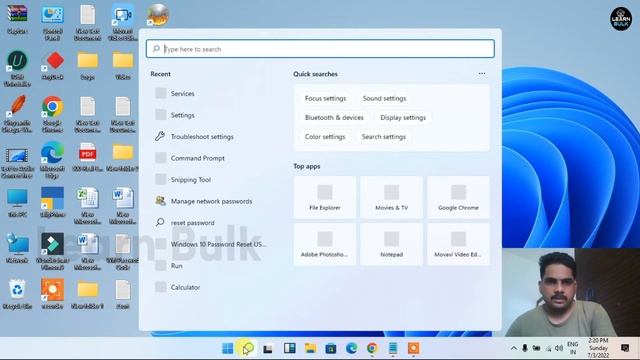The width and height of the screenshot is (640, 360).
Task: Open Microsoft Edge from the taskbar
Action: click(x=351, y=348)
